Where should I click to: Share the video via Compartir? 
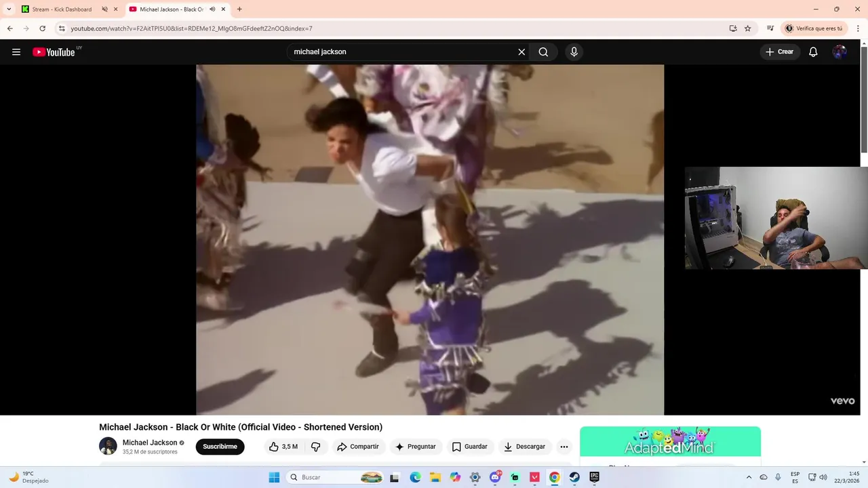point(358,447)
